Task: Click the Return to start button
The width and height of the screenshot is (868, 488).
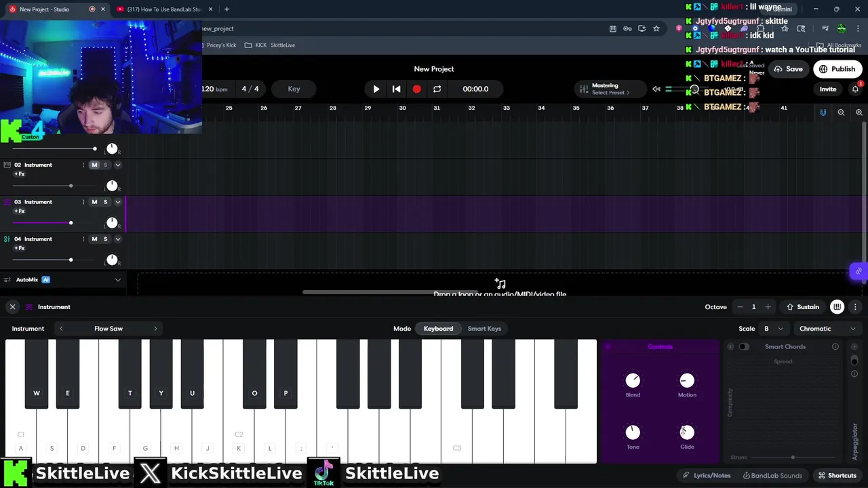Action: point(397,89)
